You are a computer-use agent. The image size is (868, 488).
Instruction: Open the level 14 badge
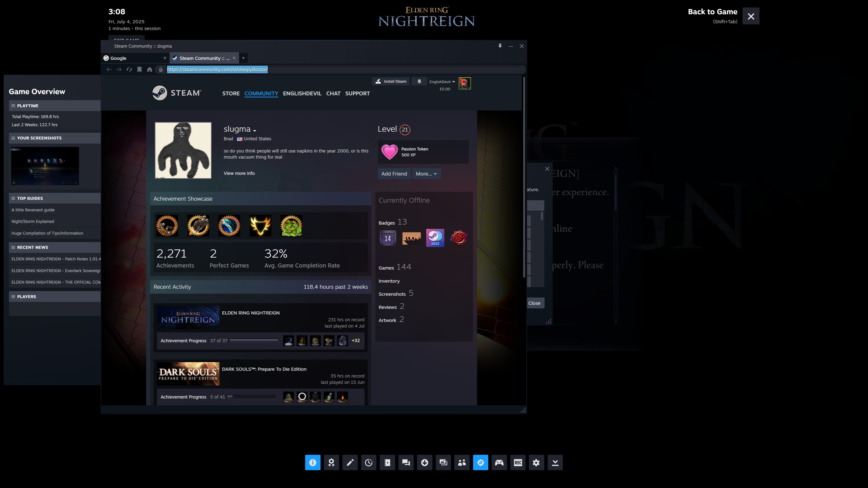click(x=388, y=238)
